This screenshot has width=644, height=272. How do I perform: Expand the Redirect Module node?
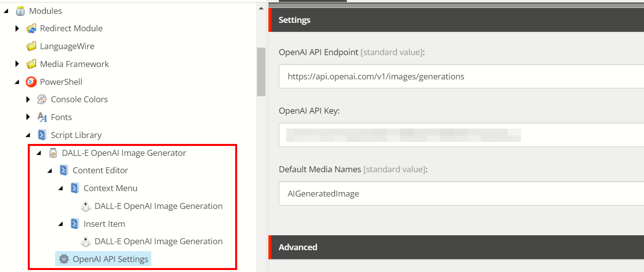[x=17, y=29]
